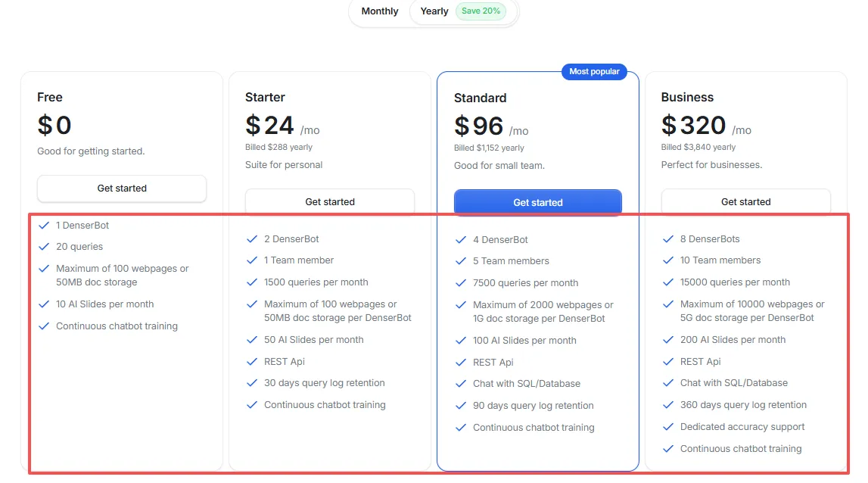Click the checkmark beside 20 queries
This screenshot has height=483, width=868.
[x=44, y=246]
